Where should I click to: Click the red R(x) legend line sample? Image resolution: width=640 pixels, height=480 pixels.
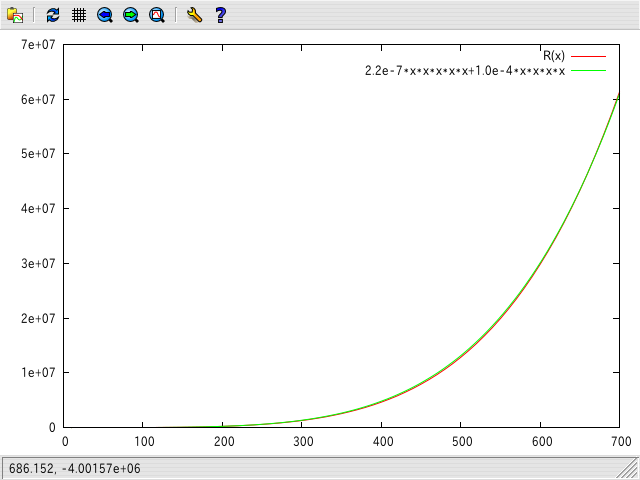pyautogui.click(x=588, y=56)
